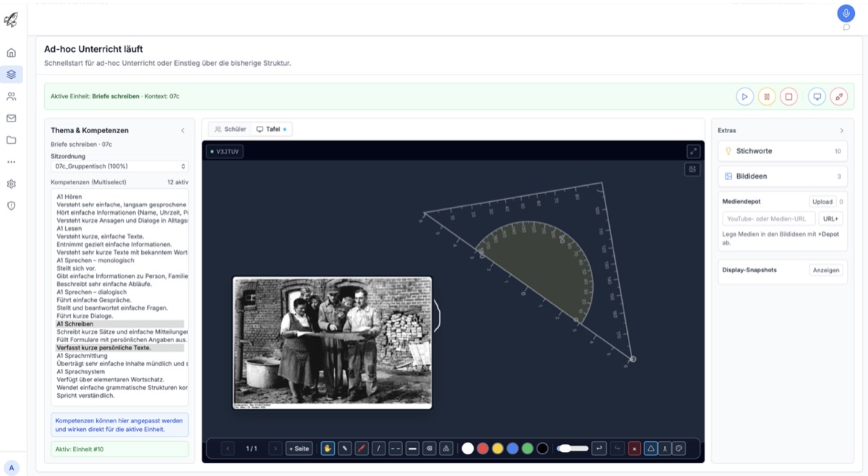Open the Sitzordnung dropdown
Viewport: 868px width, 476px height.
pyautogui.click(x=119, y=166)
